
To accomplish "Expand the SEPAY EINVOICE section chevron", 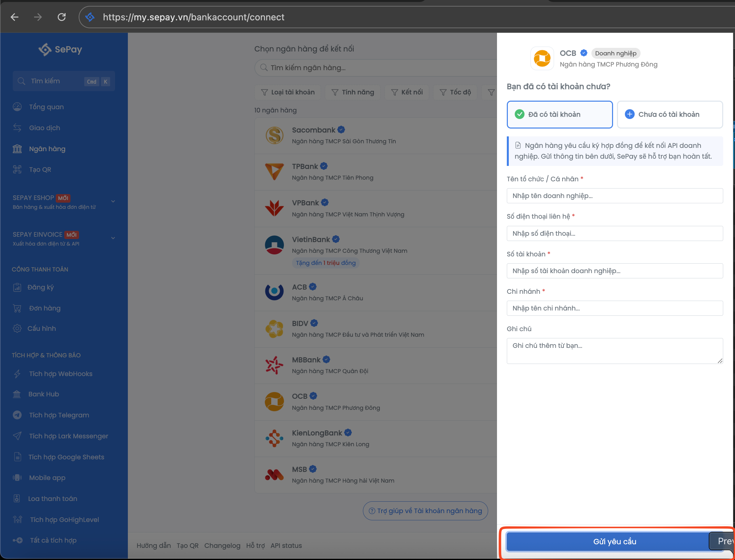I will click(x=113, y=238).
